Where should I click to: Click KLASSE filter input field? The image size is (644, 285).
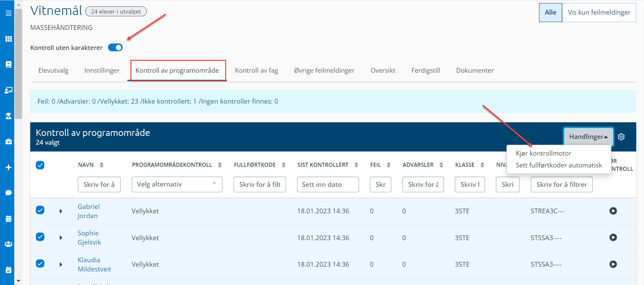[x=470, y=184]
